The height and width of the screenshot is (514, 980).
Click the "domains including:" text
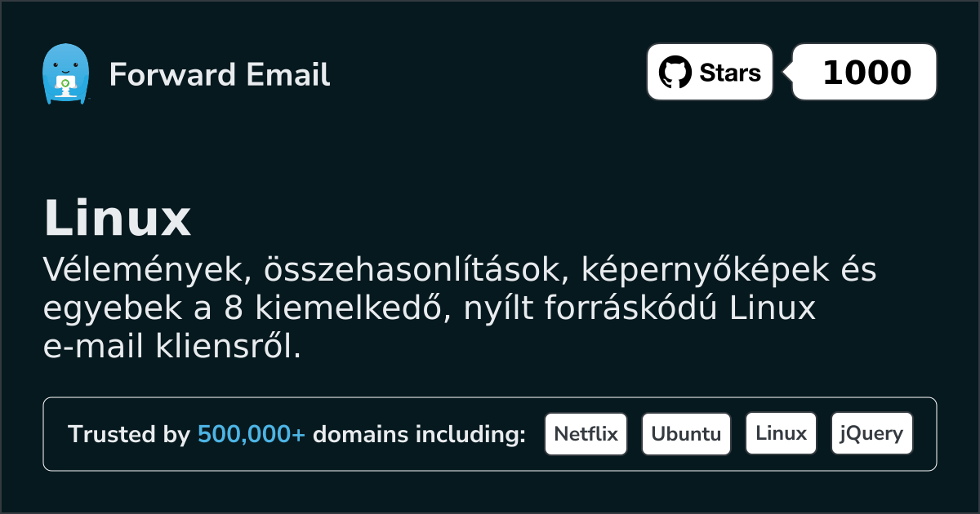419,435
